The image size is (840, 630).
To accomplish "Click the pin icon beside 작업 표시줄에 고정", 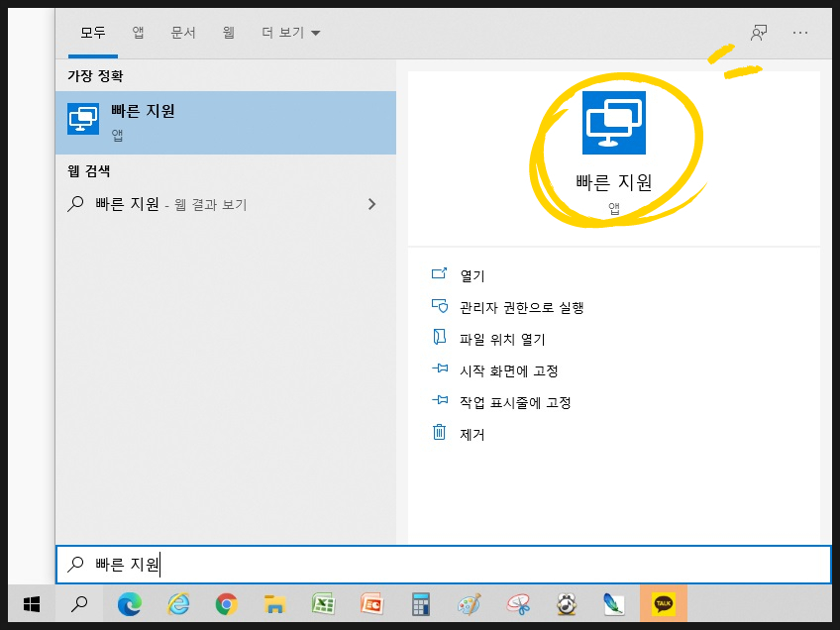I will tap(440, 400).
